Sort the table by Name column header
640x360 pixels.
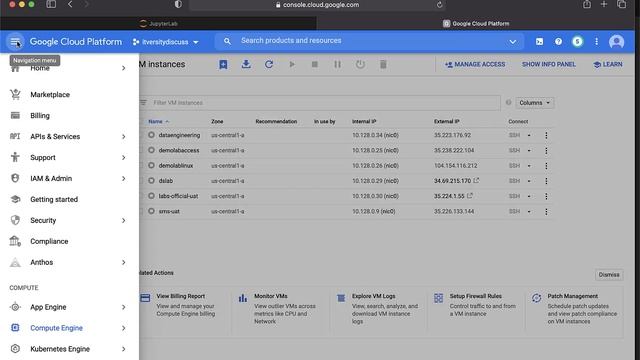click(158, 122)
